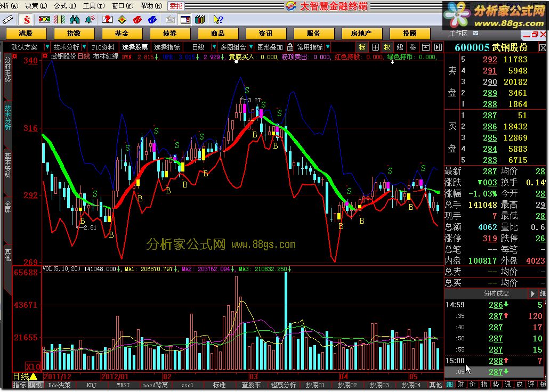
Task: Select the 财 tab in bottom right panel
Action: click(460, 385)
